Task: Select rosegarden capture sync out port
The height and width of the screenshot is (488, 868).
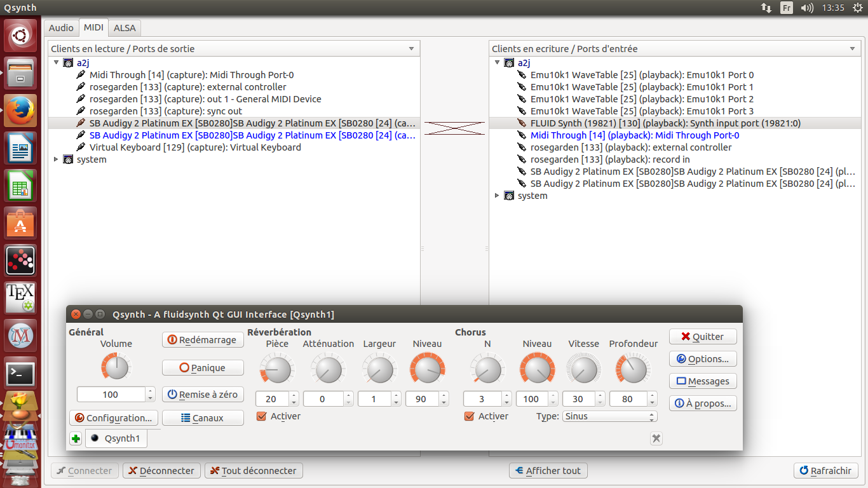Action: coord(166,111)
